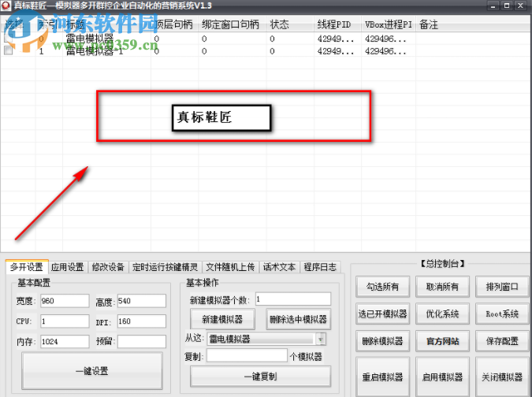Focus the 预留 input field
This screenshot has height=397, width=532.
click(x=142, y=341)
